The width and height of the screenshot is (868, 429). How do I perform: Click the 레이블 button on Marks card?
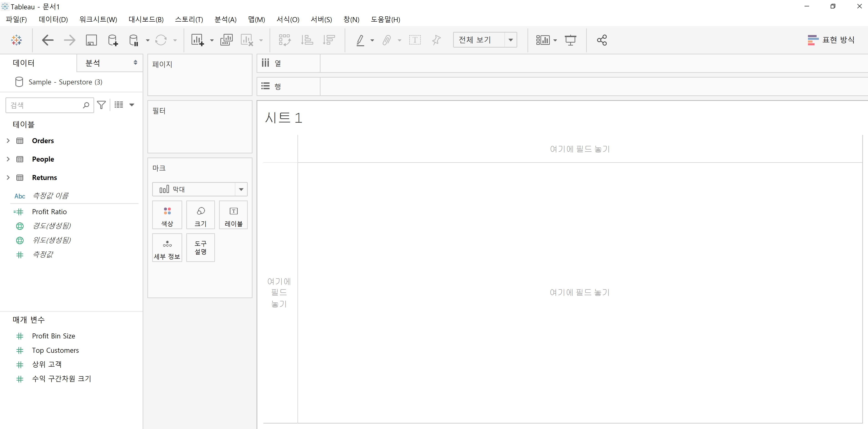click(x=233, y=215)
